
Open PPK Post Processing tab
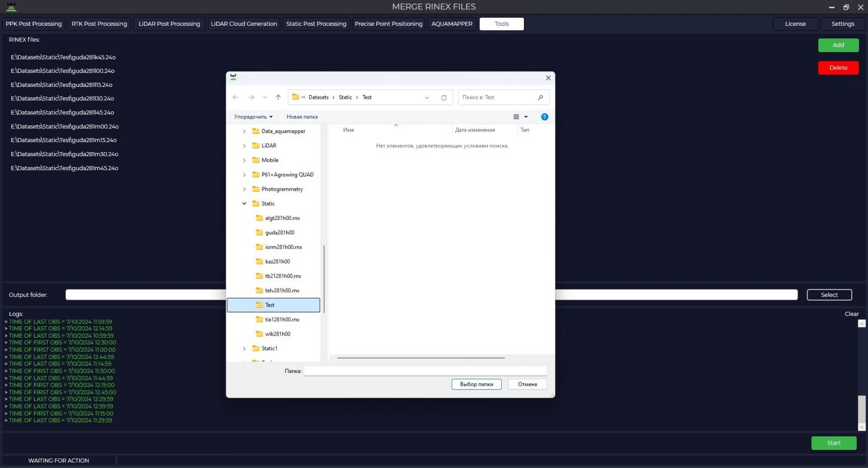[34, 24]
